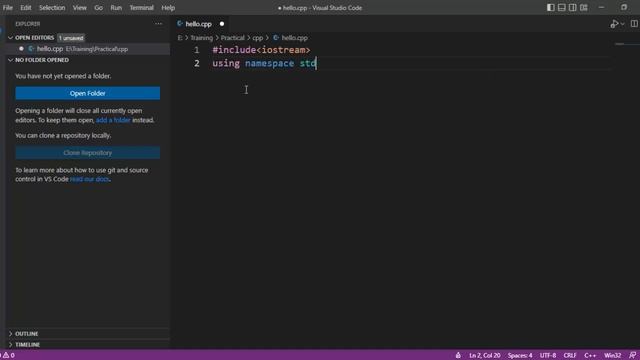The height and width of the screenshot is (360, 640).
Task: Open the Help menu
Action: click(168, 8)
